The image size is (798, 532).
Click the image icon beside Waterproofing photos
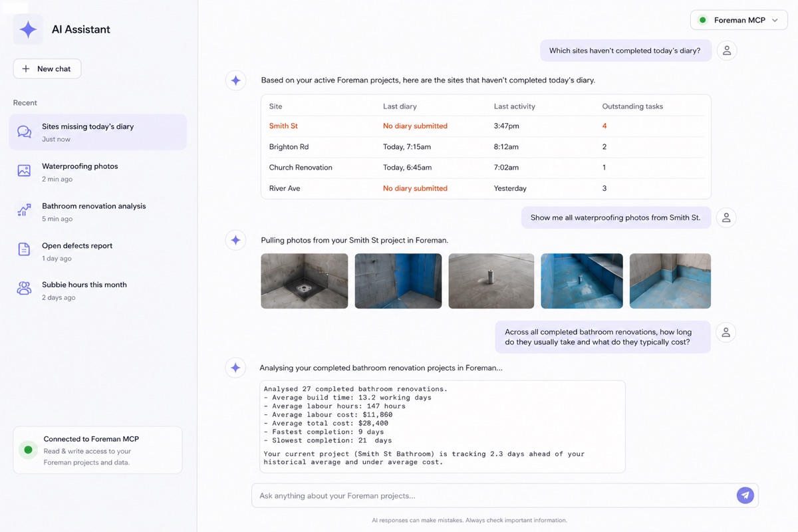[x=24, y=171]
